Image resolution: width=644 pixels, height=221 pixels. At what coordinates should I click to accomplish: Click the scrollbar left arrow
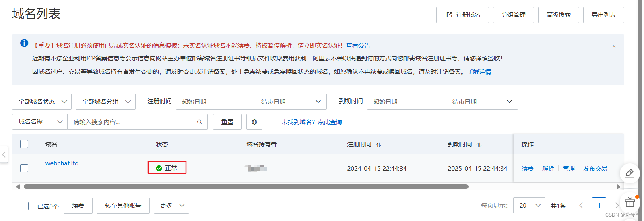click(x=18, y=187)
